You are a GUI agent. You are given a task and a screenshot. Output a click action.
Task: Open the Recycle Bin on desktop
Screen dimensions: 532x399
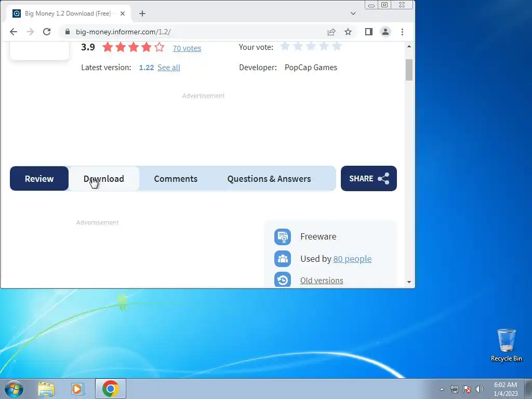[506, 345]
